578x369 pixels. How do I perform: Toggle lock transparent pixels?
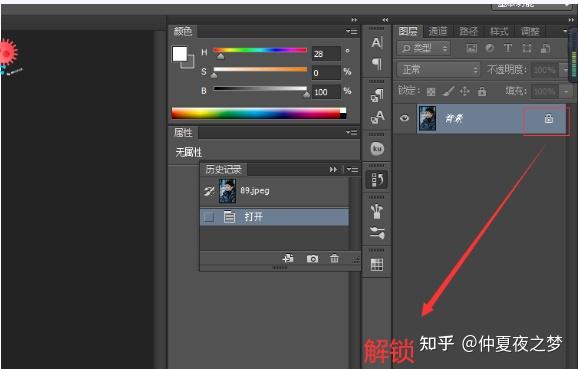[431, 91]
